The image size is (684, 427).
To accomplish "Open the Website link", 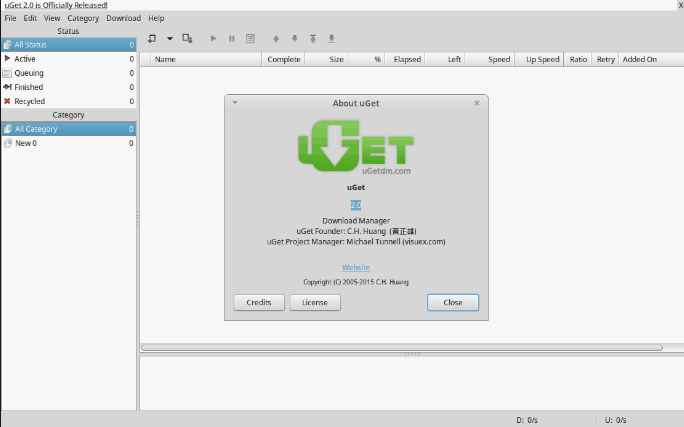I will [x=356, y=267].
